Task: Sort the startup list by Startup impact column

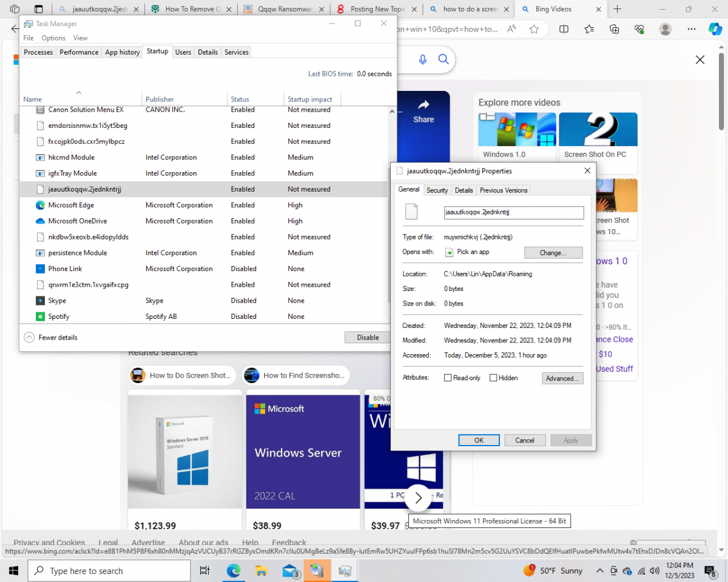Action: 312,98
